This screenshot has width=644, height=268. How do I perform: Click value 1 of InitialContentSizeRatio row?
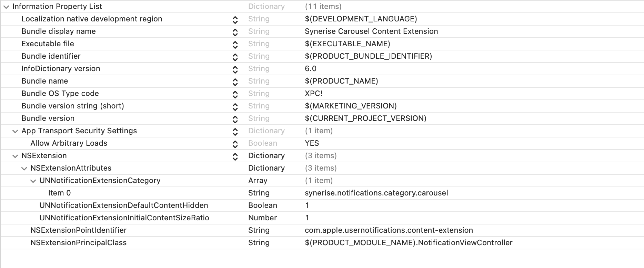point(307,218)
